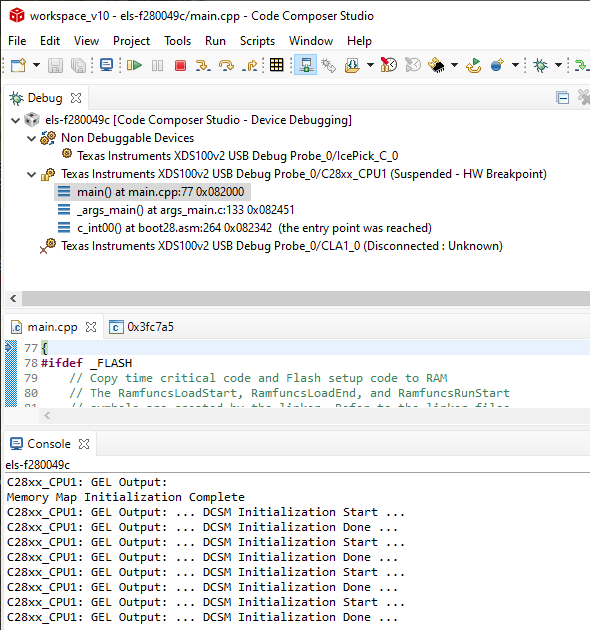Click the chip reset icon
594x630 pixels.
[x=436, y=65]
